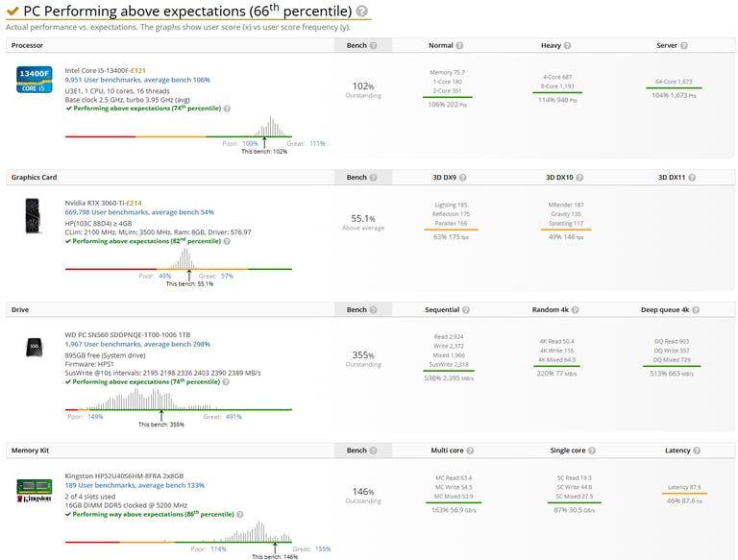Screen dimensions: 738x560
Task: Click memory Poor 114% value link
Action: pos(218,548)
